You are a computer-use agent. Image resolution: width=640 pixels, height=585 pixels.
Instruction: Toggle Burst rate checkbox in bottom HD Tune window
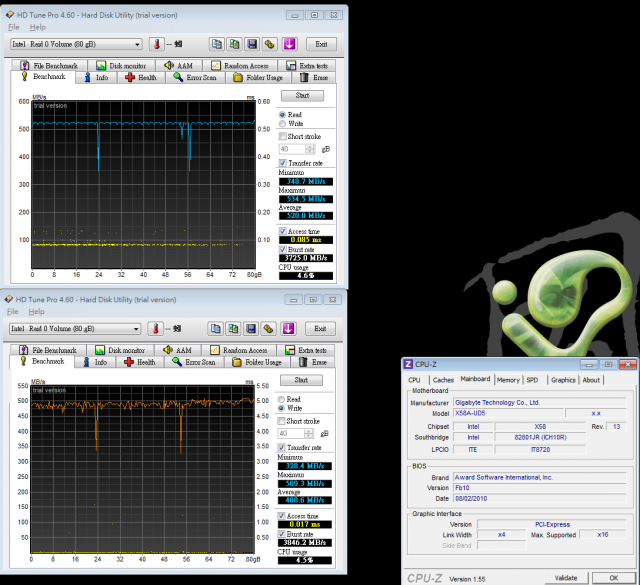pos(281,534)
